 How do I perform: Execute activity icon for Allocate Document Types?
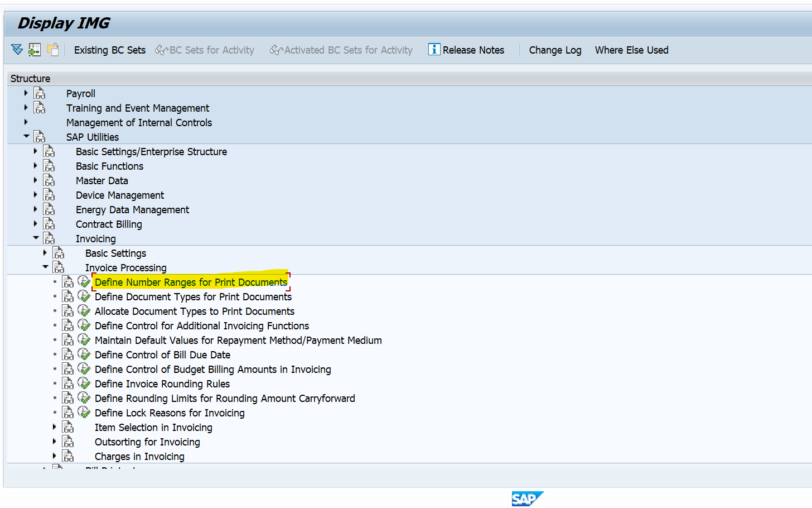click(x=84, y=310)
